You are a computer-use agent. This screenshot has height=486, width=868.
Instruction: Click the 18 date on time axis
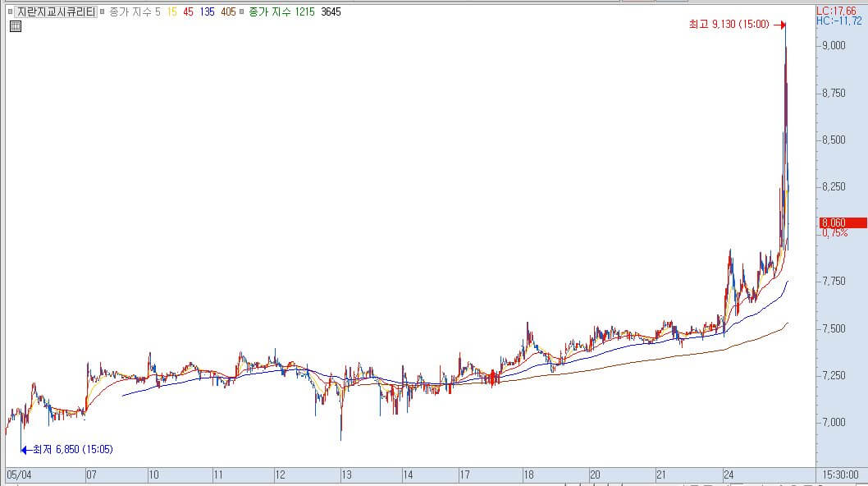pos(528,475)
